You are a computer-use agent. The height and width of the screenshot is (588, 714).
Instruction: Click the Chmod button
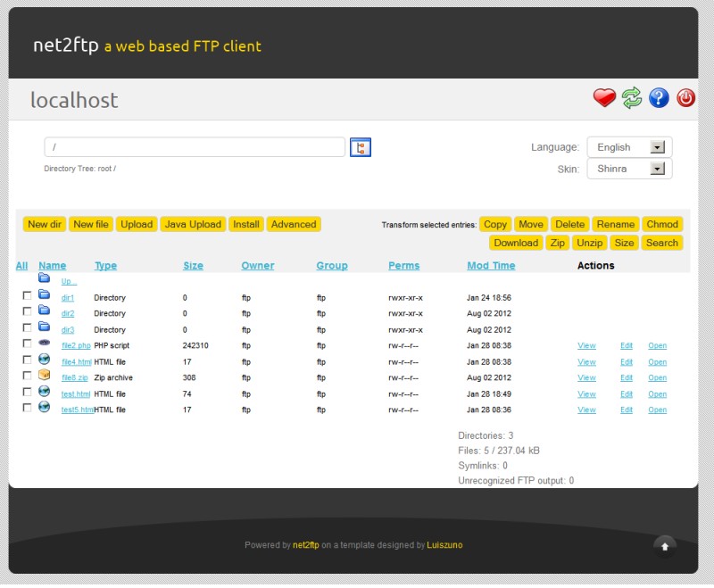click(x=662, y=225)
